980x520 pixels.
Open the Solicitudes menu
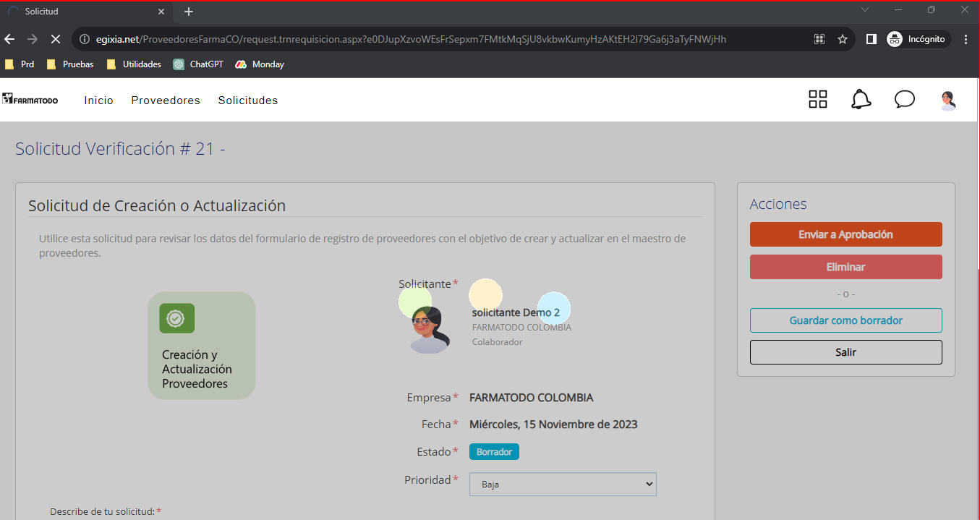pos(248,101)
